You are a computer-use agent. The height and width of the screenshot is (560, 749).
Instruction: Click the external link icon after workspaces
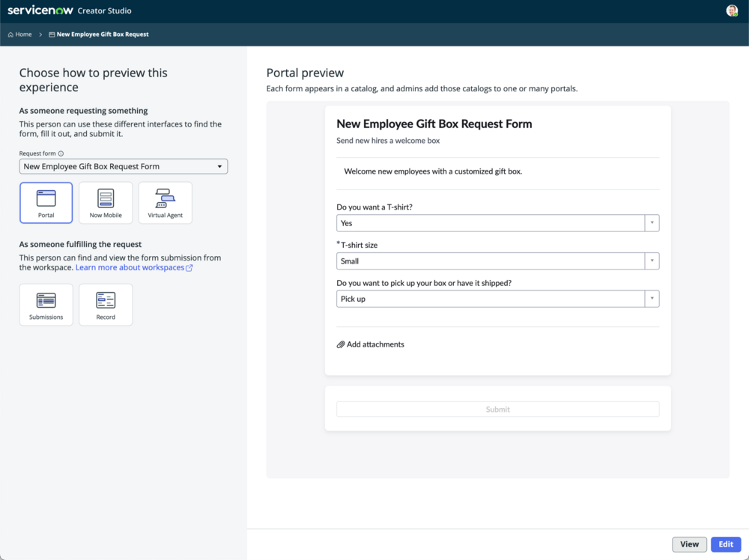(x=189, y=268)
